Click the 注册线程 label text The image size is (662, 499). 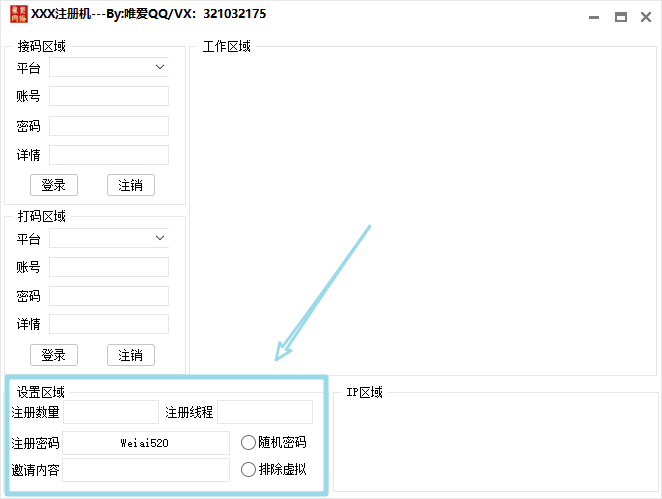pyautogui.click(x=189, y=412)
